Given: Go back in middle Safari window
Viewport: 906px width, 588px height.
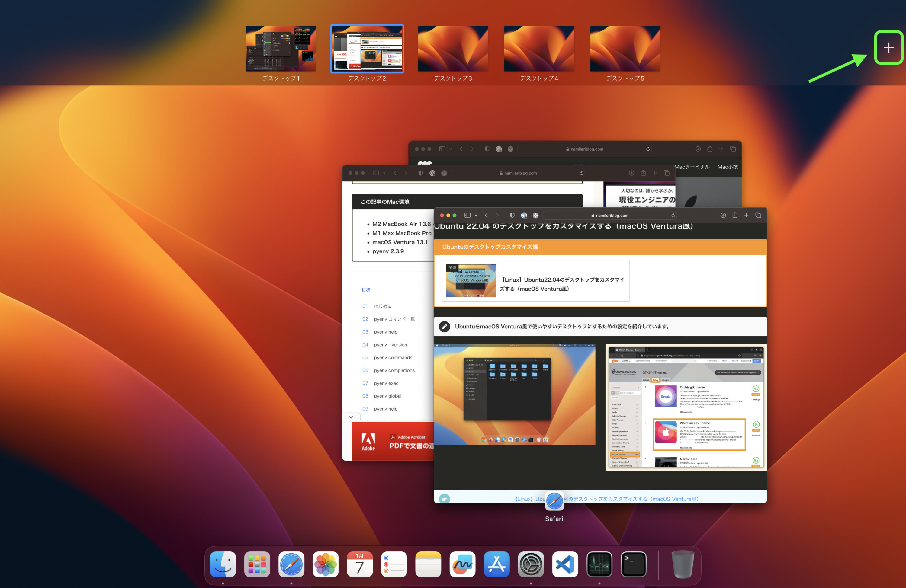Looking at the screenshot, I should tap(395, 173).
